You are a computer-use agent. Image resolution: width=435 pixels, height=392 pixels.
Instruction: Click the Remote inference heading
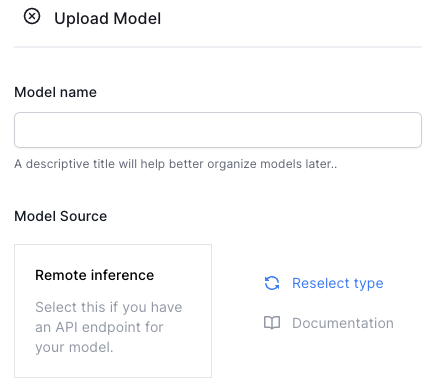tap(95, 275)
